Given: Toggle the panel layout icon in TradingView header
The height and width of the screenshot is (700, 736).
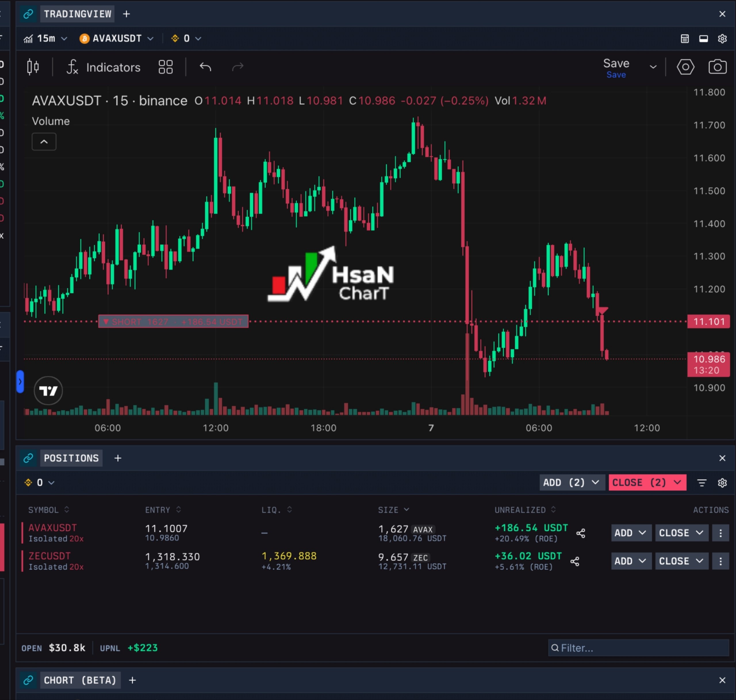Looking at the screenshot, I should click(x=704, y=39).
